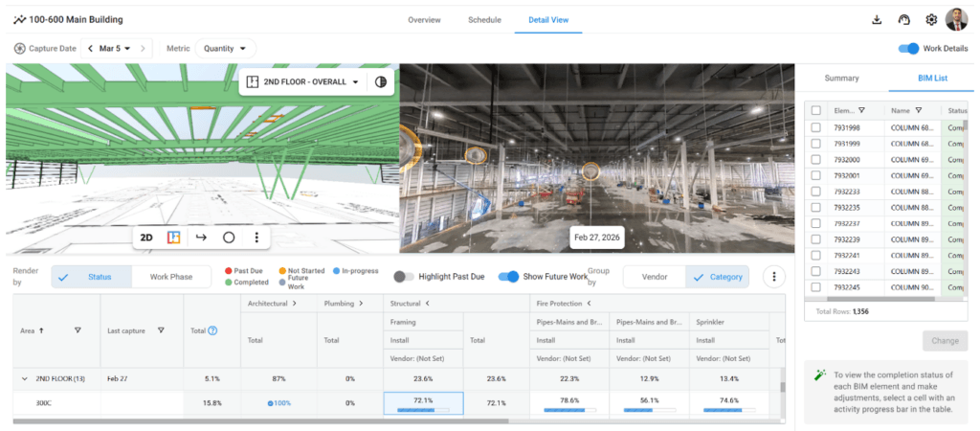
Task: Filter the Last capture column
Action: [161, 330]
